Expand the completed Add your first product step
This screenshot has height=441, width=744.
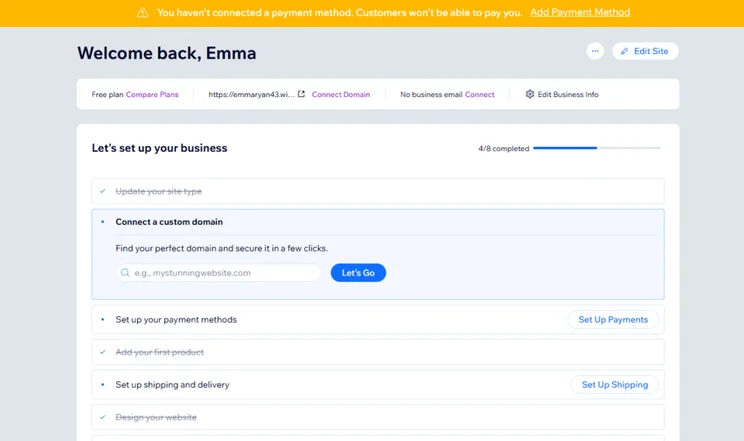(x=378, y=352)
